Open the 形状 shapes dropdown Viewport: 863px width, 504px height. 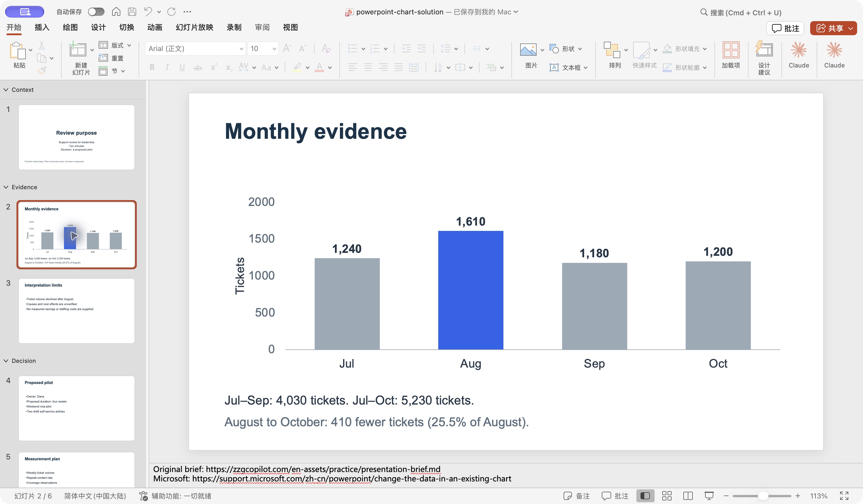[x=566, y=49]
